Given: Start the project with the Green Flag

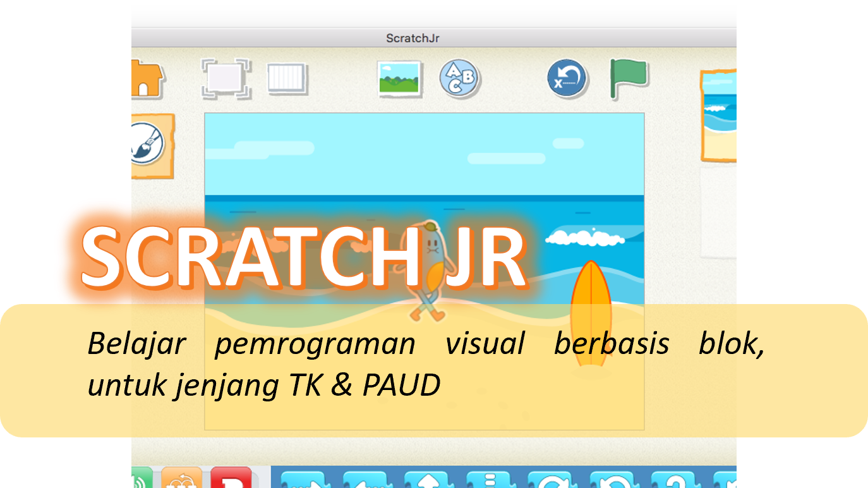Looking at the screenshot, I should click(x=629, y=79).
